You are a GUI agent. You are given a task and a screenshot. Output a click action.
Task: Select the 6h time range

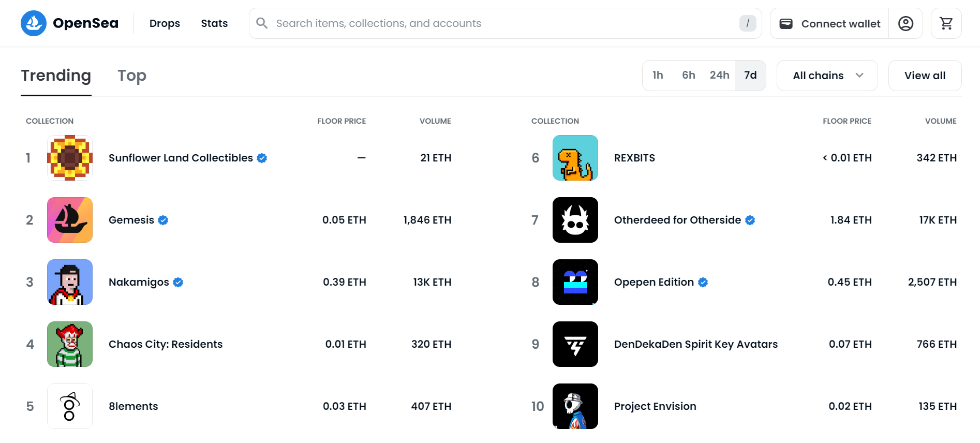point(689,76)
